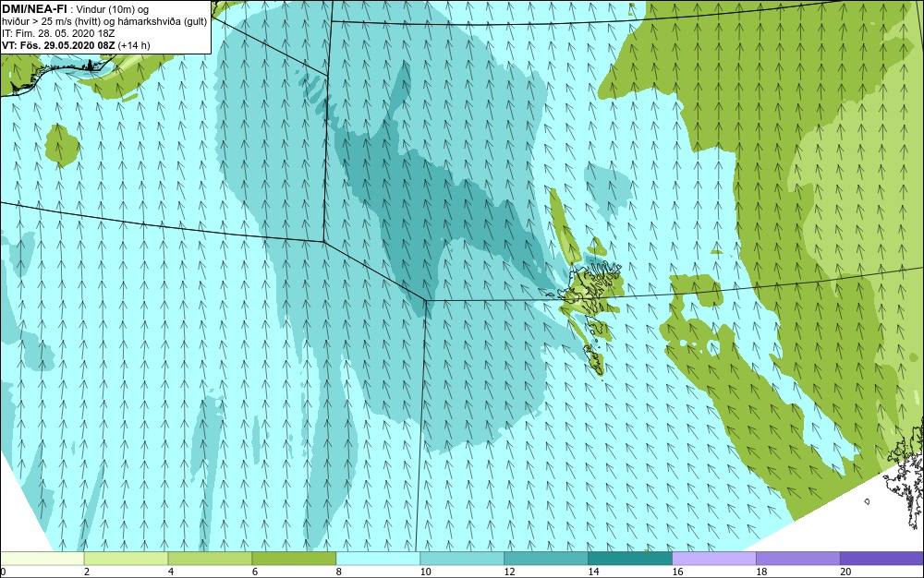Click the "DMI/NEA-FI" model title text
Viewport: 924px width, 578px height.
tap(34, 9)
